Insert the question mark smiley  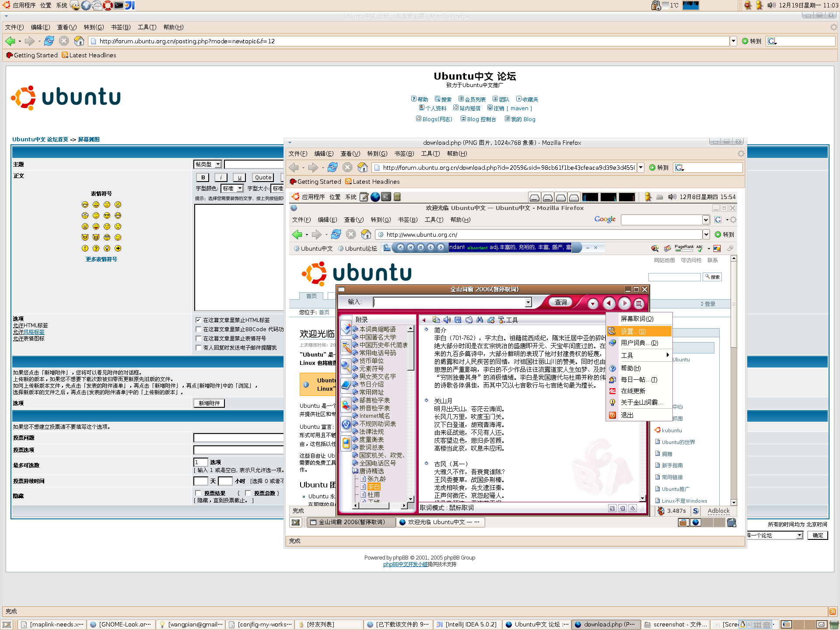pos(96,248)
